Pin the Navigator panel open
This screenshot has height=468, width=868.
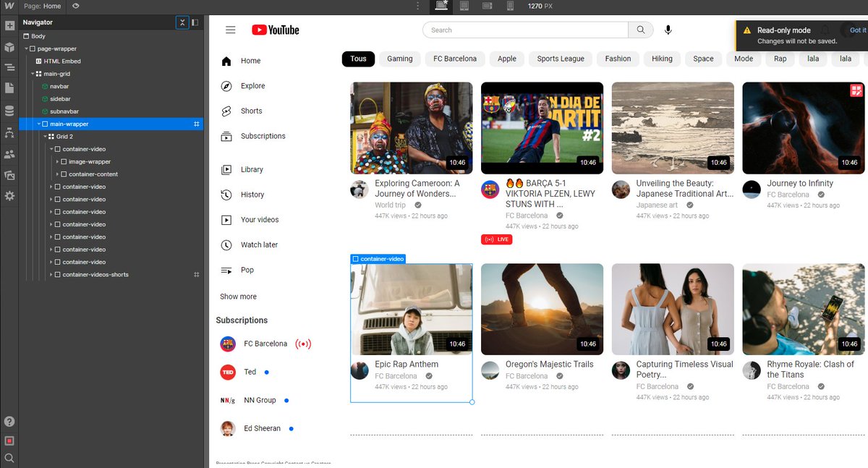pyautogui.click(x=195, y=22)
